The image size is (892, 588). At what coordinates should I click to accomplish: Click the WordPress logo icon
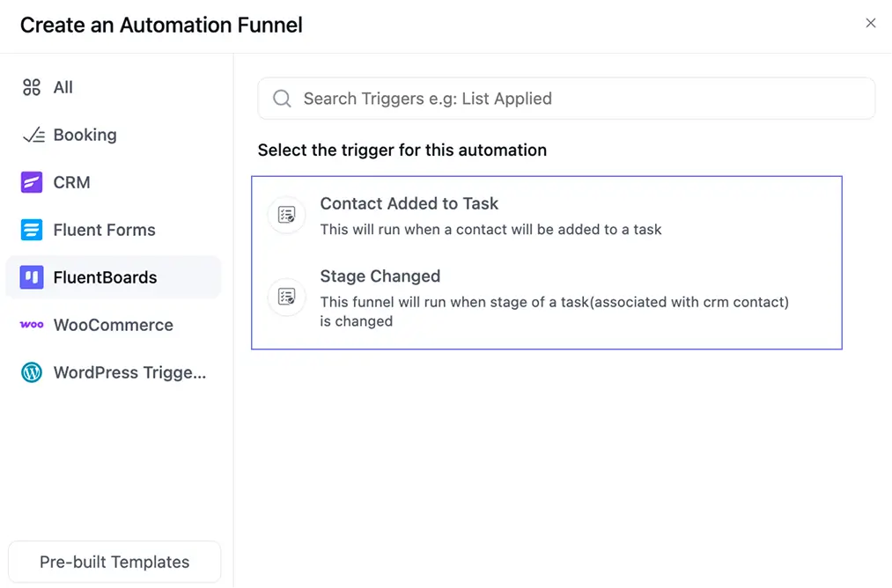(x=32, y=372)
